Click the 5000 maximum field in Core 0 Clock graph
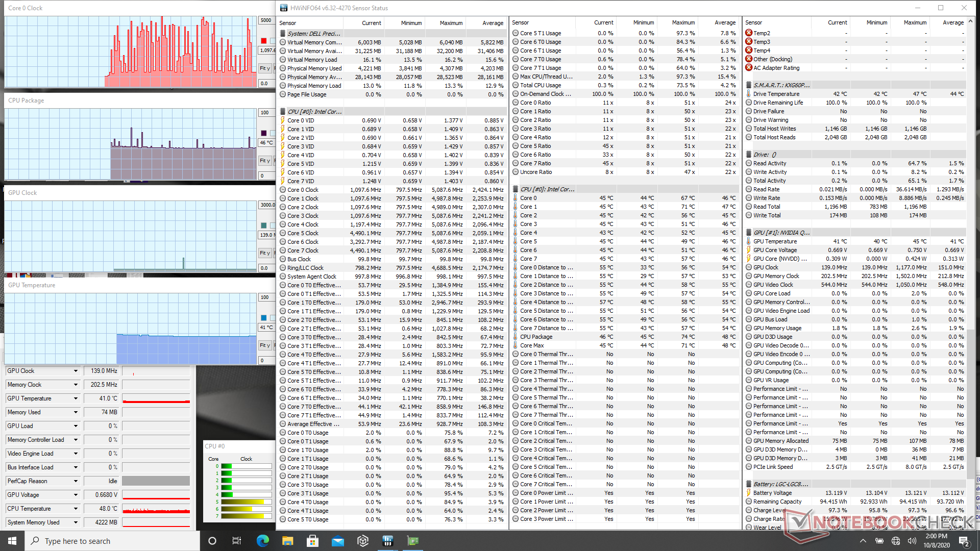980x551 pixels. coord(266,20)
